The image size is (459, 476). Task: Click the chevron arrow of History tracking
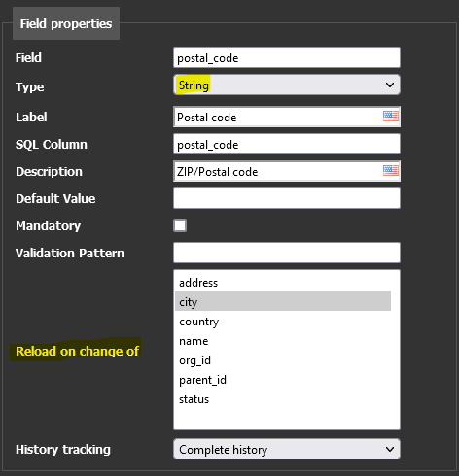390,449
